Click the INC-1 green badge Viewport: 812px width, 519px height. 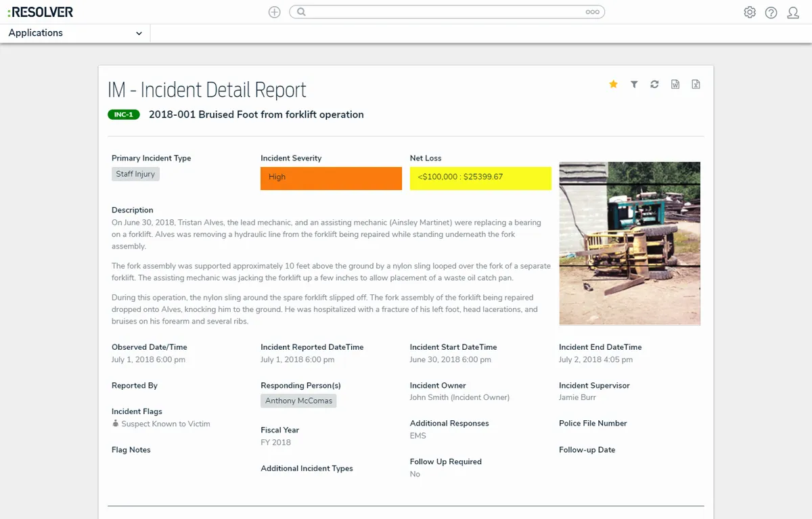click(124, 115)
